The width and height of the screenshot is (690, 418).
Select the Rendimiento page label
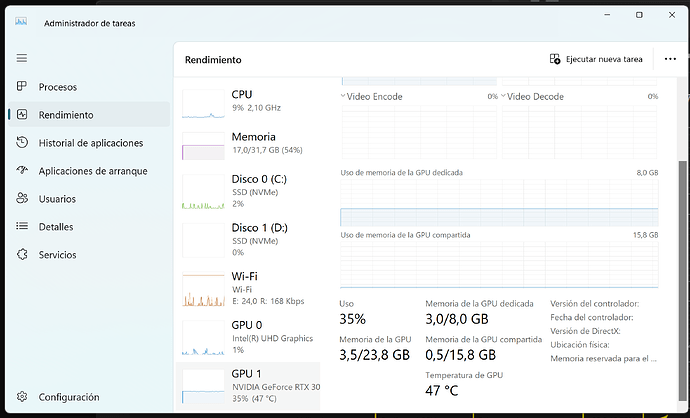(66, 115)
